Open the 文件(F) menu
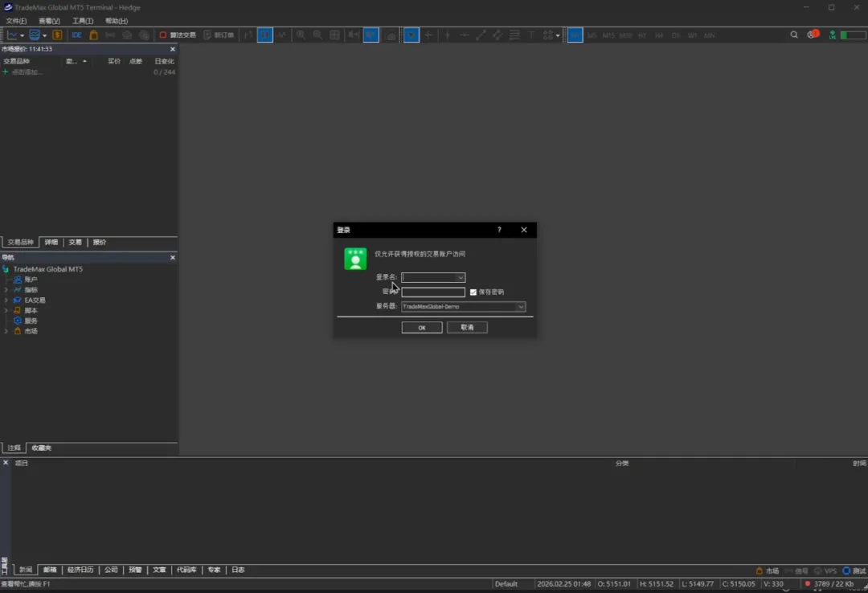This screenshot has width=868, height=593. click(x=16, y=21)
